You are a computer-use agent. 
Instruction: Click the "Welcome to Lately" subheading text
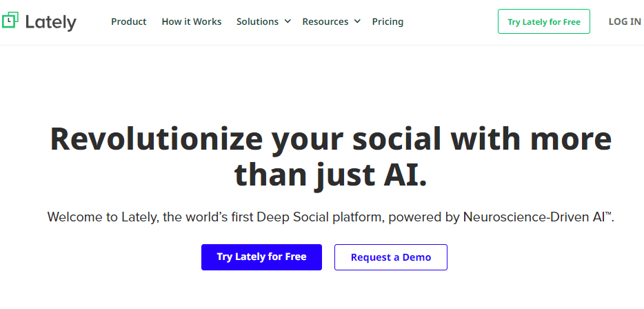coord(103,217)
